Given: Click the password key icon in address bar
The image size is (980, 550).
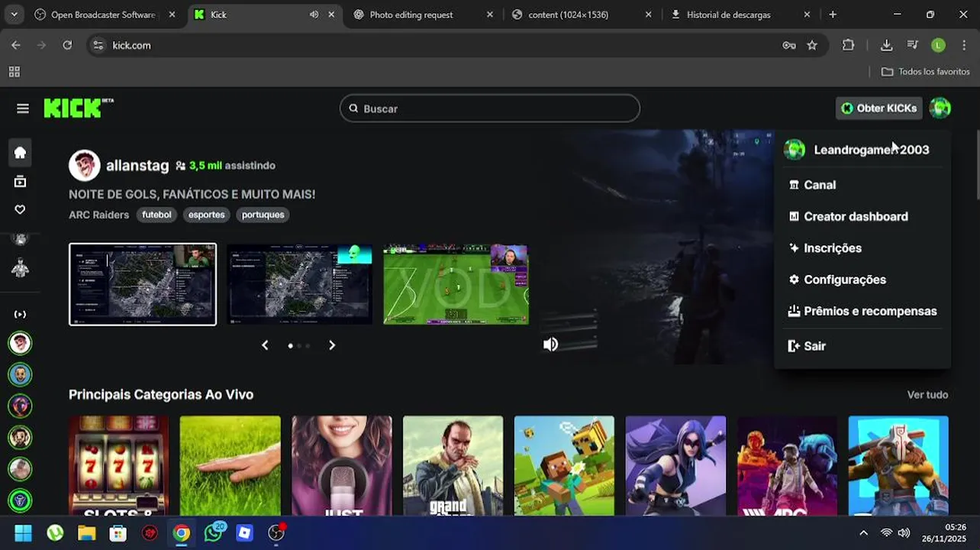Looking at the screenshot, I should coord(789,45).
